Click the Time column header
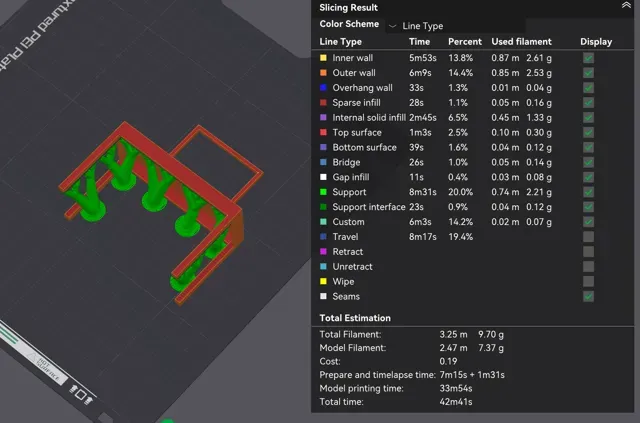640x423 pixels. coord(419,42)
